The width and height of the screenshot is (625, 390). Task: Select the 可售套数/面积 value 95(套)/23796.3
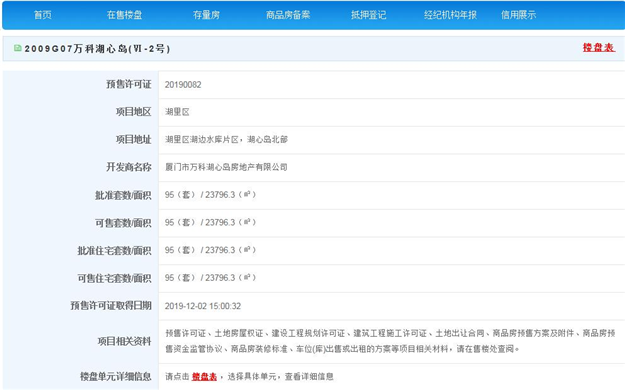coord(210,222)
